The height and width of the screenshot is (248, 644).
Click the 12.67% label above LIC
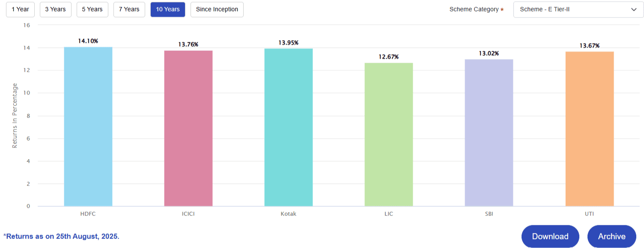[x=389, y=57]
